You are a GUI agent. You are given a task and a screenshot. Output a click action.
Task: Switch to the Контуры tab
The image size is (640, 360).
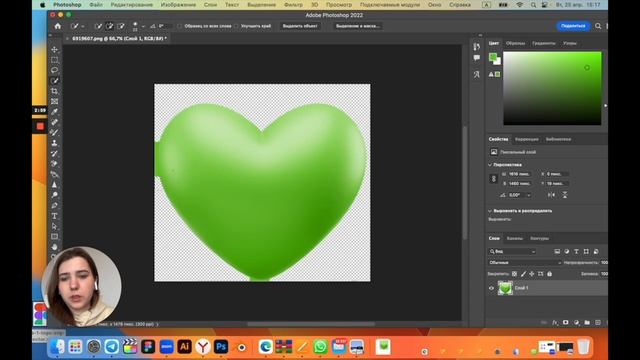540,238
